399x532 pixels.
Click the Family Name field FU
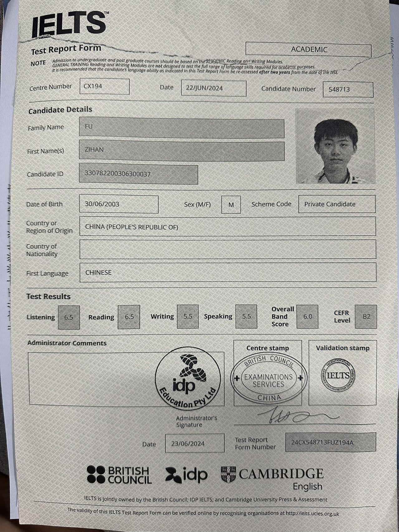[182, 127]
